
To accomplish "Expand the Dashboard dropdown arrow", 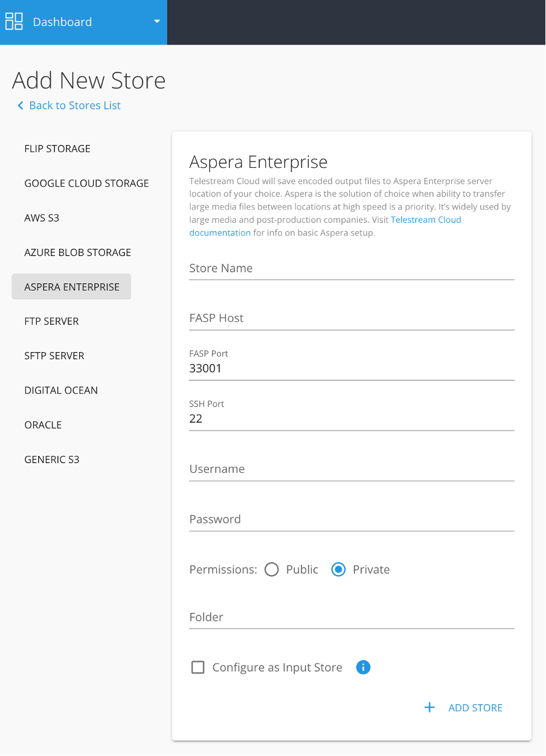I will click(x=157, y=22).
